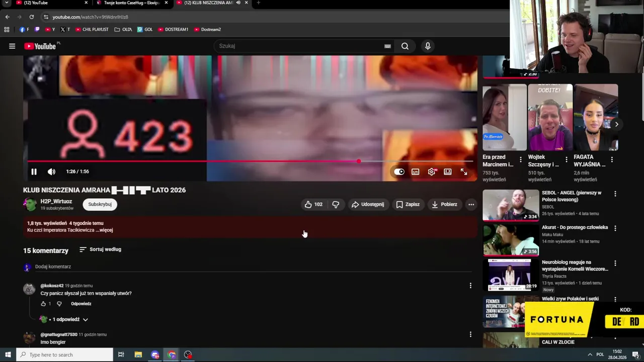Open more actions menu under video

471,204
